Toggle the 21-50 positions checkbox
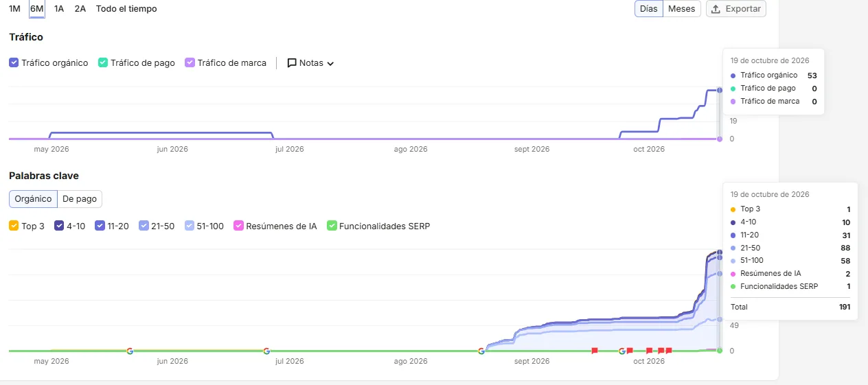868x385 pixels. pos(144,226)
